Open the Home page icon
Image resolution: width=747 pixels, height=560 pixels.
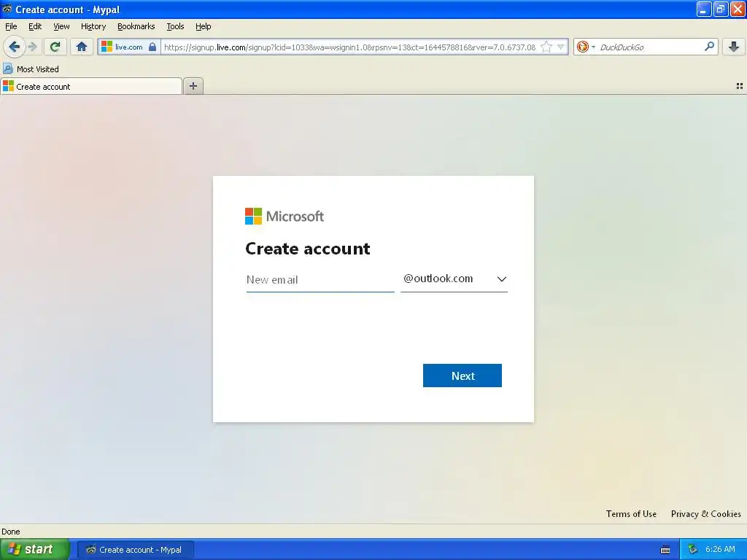click(x=82, y=47)
